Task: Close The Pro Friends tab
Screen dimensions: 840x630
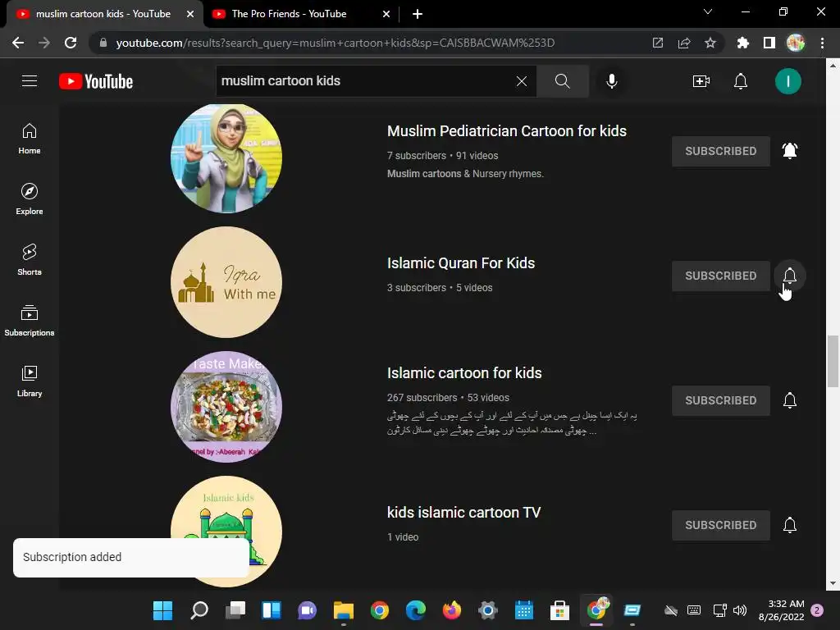Action: 386,15
